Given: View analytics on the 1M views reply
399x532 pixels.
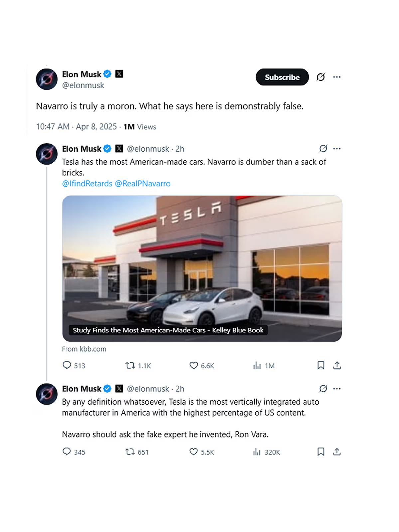Looking at the screenshot, I should tap(257, 366).
